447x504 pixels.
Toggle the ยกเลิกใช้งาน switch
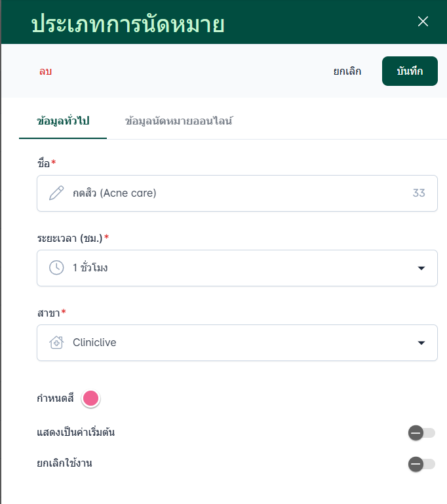pos(421,464)
